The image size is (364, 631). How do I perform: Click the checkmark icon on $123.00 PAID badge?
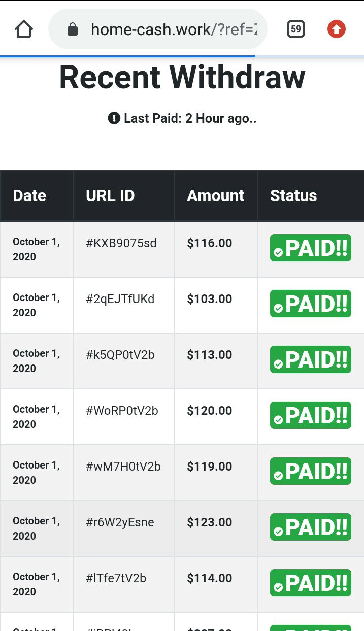pos(278,532)
